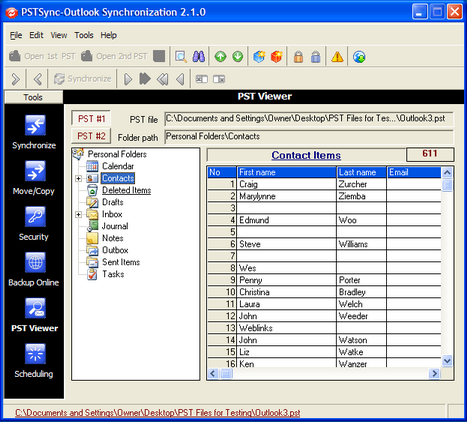The width and height of the screenshot is (467, 422).
Task: Click the Tools panel header tab
Action: pos(33,97)
